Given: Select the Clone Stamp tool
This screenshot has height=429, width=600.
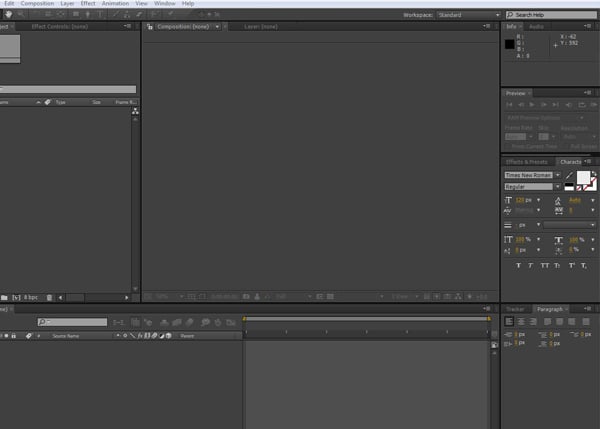Looking at the screenshot, I should (x=127, y=14).
